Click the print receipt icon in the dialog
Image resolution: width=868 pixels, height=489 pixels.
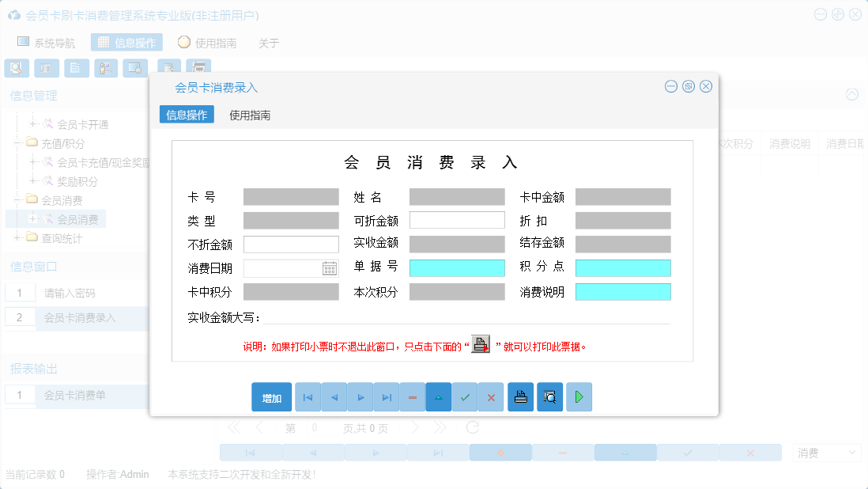520,396
